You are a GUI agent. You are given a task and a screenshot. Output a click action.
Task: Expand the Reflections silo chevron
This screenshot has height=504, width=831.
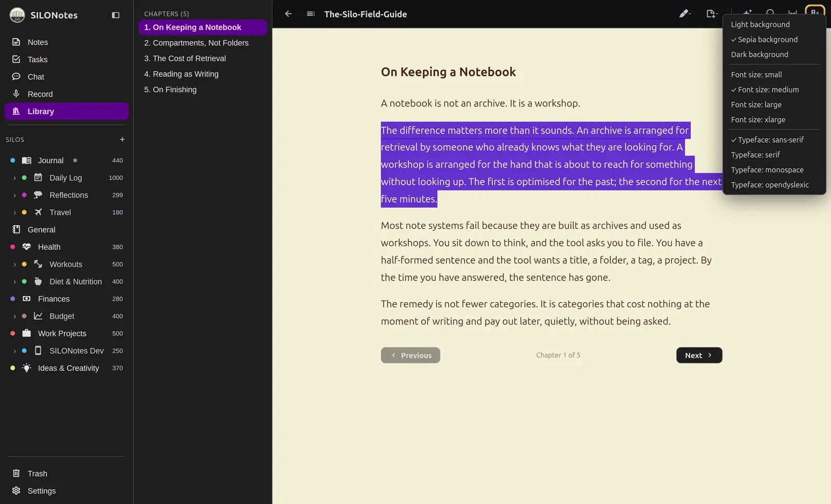coord(15,195)
